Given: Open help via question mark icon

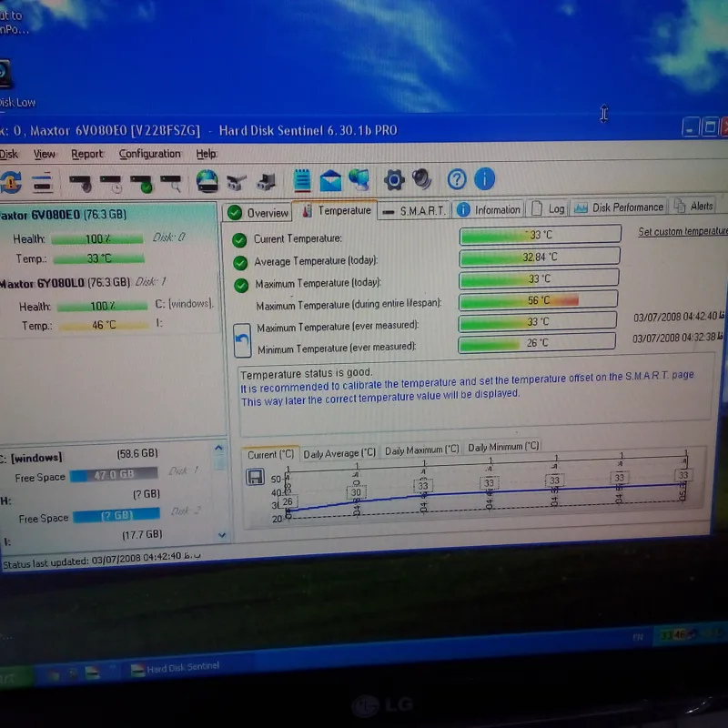Looking at the screenshot, I should [457, 179].
